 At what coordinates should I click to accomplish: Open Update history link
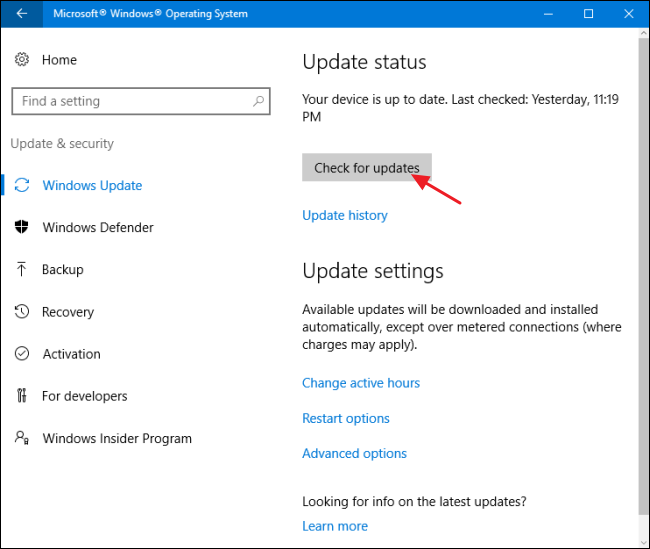345,215
